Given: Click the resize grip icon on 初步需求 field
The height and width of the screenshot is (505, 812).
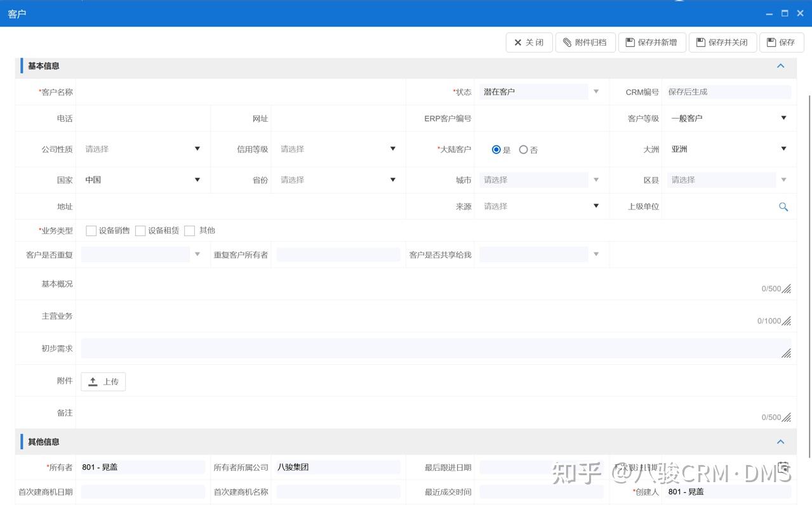Looking at the screenshot, I should pyautogui.click(x=787, y=354).
